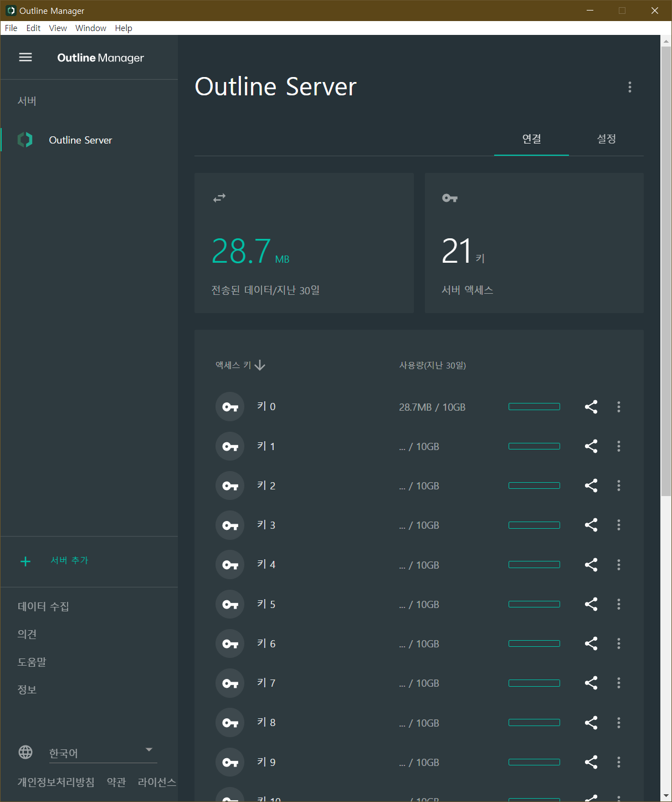This screenshot has width=672, height=802.
Task: Open 데이터 수집 link
Action: tap(43, 606)
